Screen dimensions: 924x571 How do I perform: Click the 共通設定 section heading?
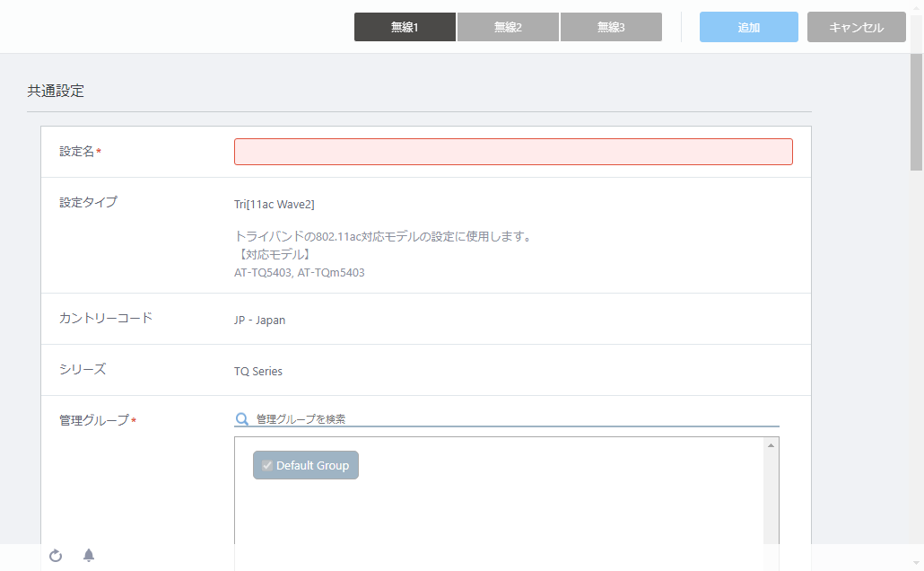pos(56,91)
